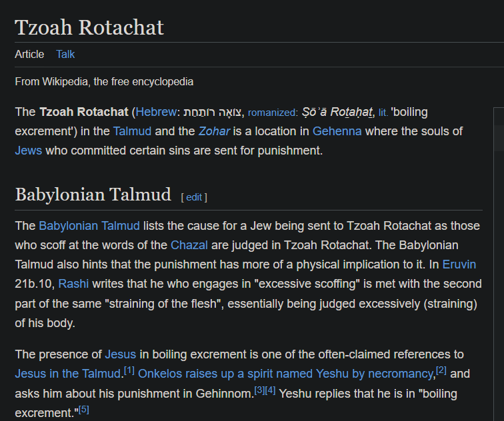504x421 pixels.
Task: Jump to citation reference 1
Action: 129,370
